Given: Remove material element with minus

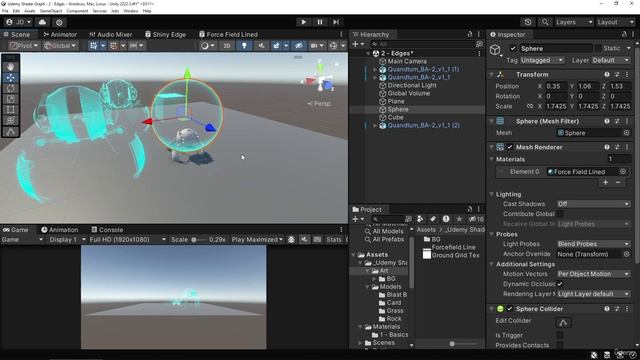Looking at the screenshot, I should point(618,182).
